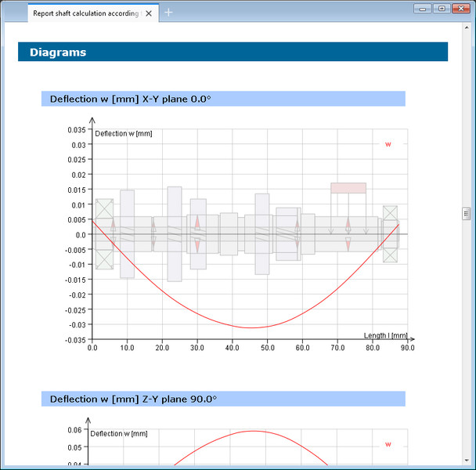Click the pink distributed load box

coord(348,188)
